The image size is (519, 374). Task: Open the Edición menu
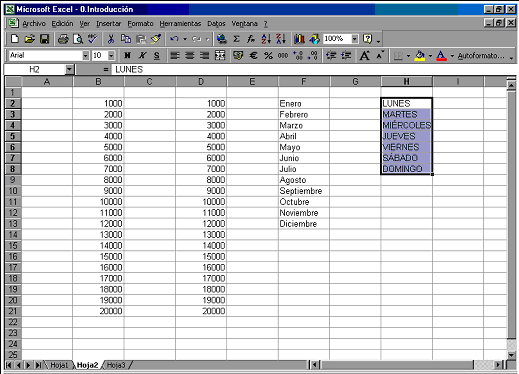pos(62,23)
